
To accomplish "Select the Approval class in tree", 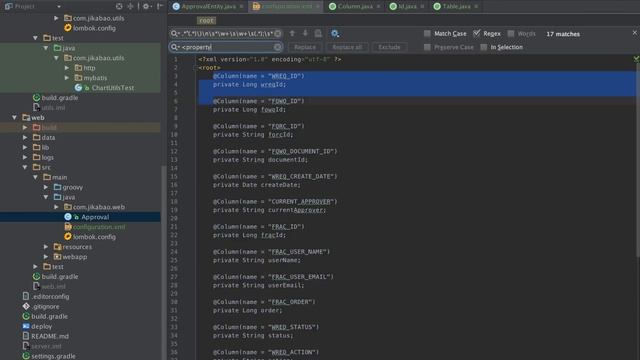I will point(87,217).
